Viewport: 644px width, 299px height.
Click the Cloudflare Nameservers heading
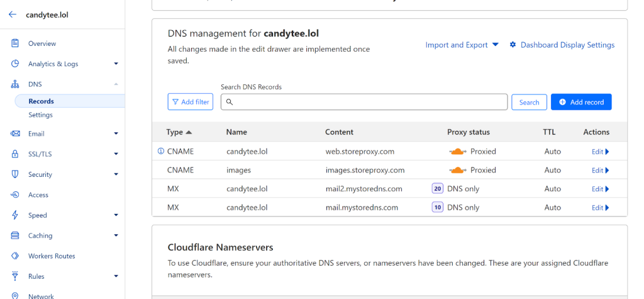[220, 247]
